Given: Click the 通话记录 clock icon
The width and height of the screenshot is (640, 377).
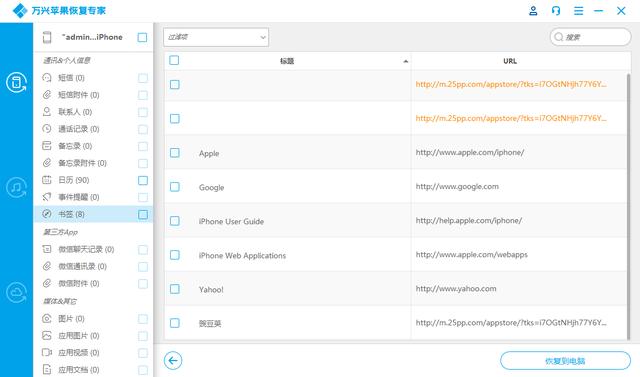Looking at the screenshot, I should tap(47, 129).
